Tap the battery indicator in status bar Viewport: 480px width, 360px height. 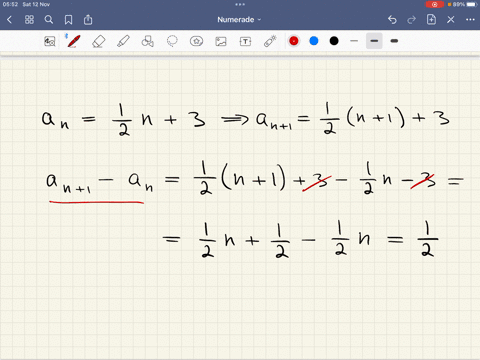point(472,4)
